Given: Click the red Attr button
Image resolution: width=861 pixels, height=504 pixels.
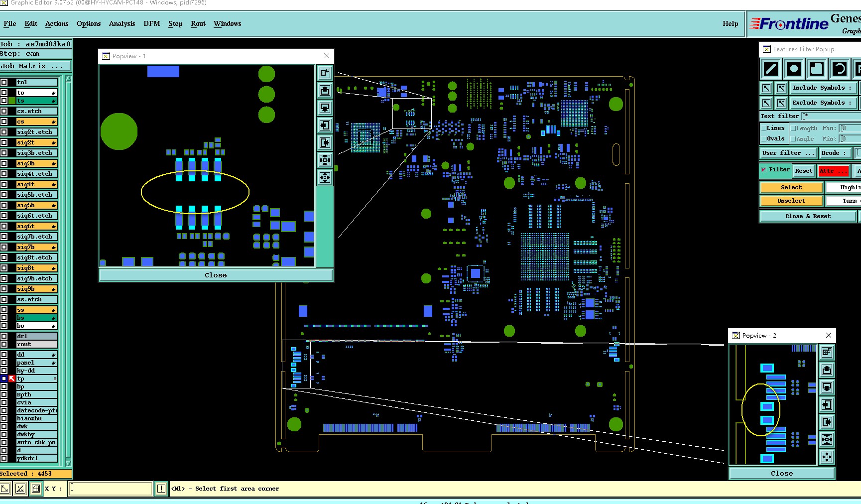Looking at the screenshot, I should pyautogui.click(x=834, y=171).
